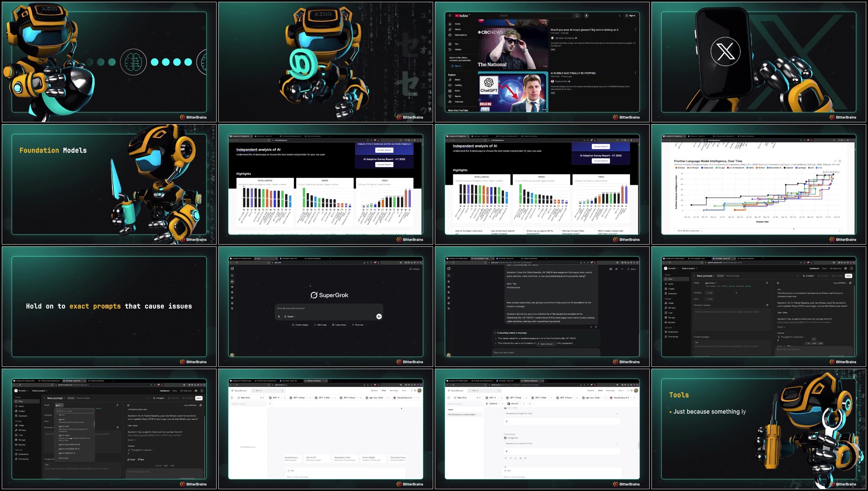Open Fine-tuning in the OpenAI model-list frame sidebar
The image size is (868, 491).
21,459
